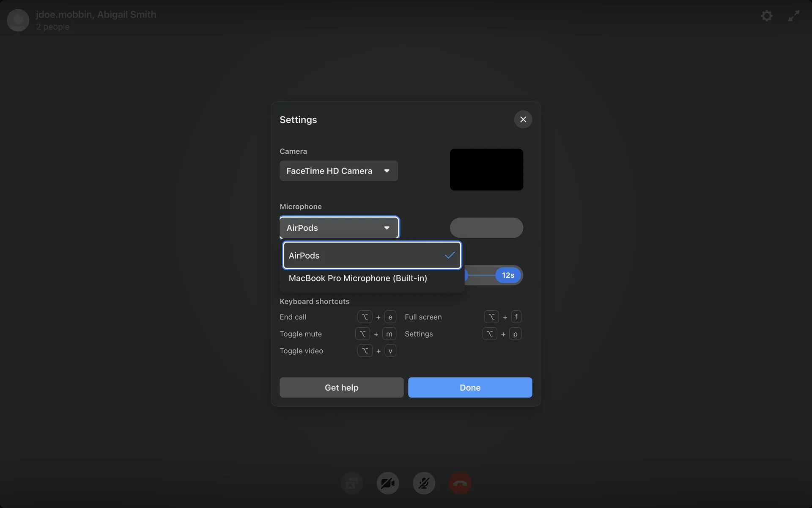Click the Get help button
812x508 pixels.
click(x=341, y=387)
